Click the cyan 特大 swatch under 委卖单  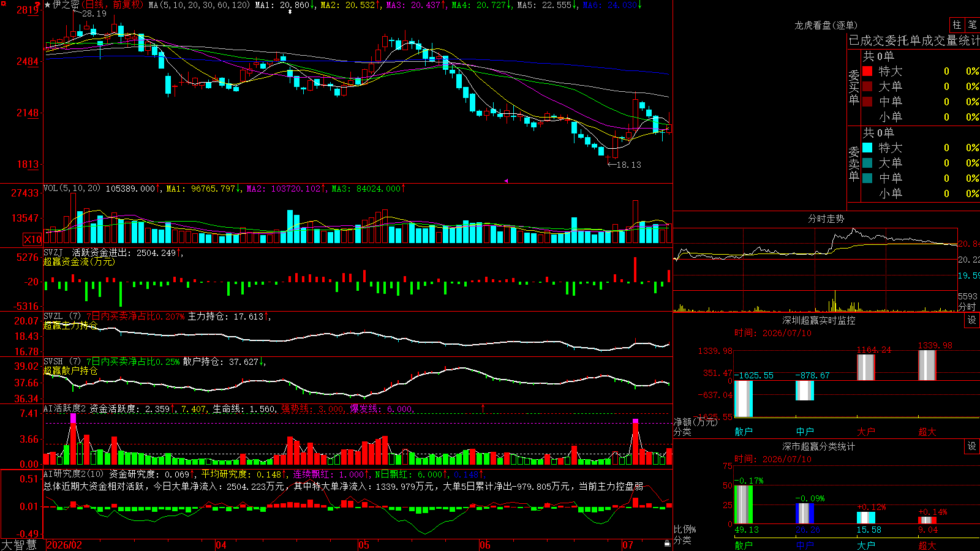(x=867, y=148)
